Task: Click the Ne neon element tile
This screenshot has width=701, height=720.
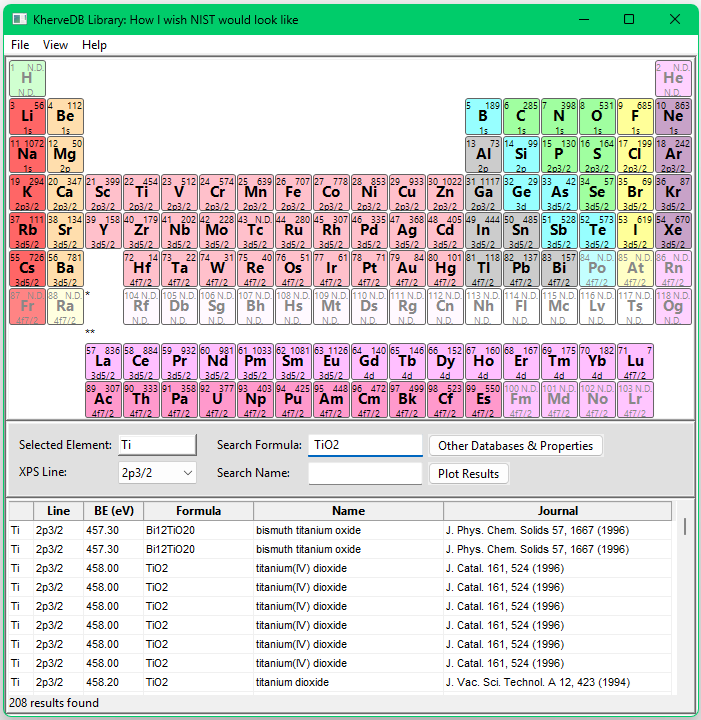Action: click(x=673, y=117)
